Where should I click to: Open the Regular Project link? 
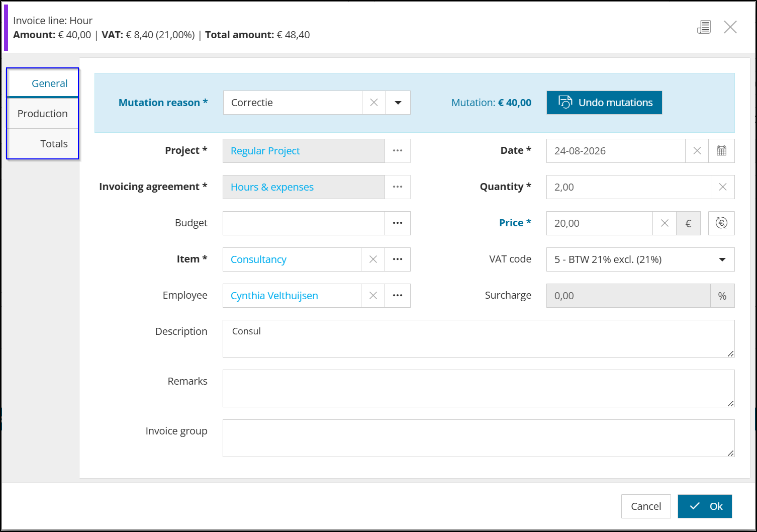(265, 151)
